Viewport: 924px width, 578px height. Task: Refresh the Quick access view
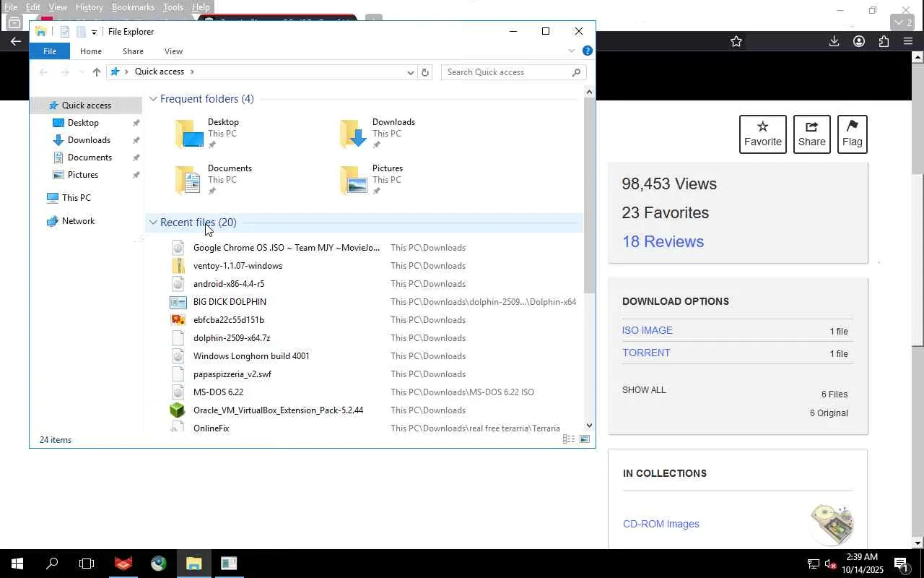coord(425,72)
